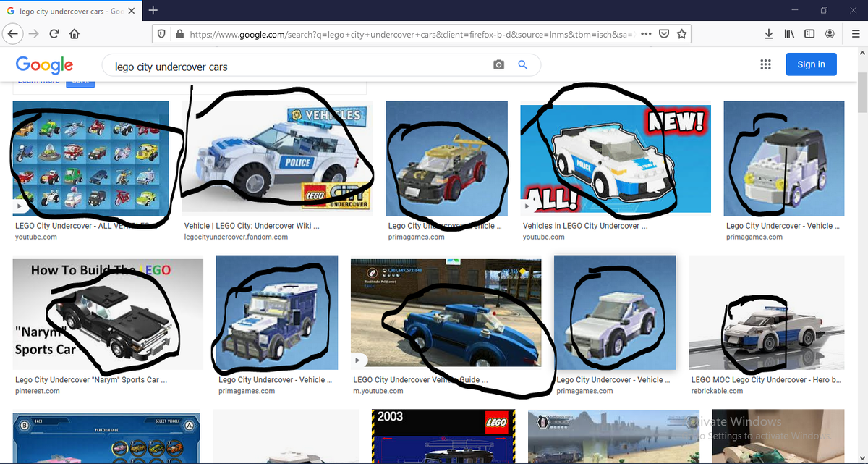Open the blue police truck thumbnail

click(x=277, y=313)
